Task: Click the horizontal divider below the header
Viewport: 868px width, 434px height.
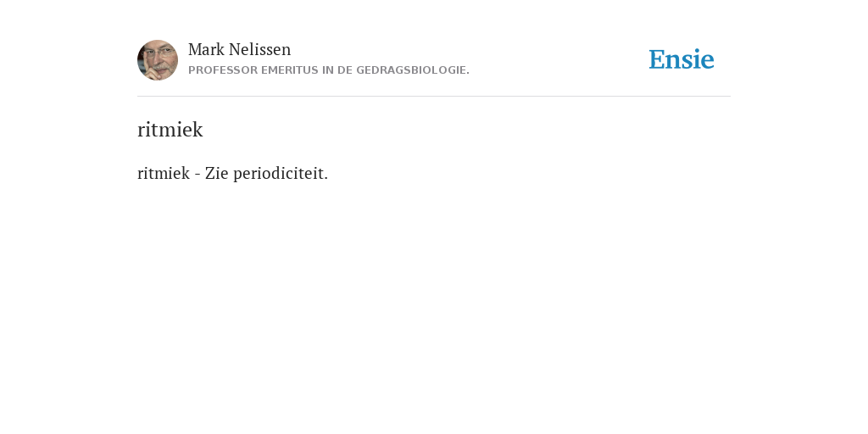Action: (434, 97)
